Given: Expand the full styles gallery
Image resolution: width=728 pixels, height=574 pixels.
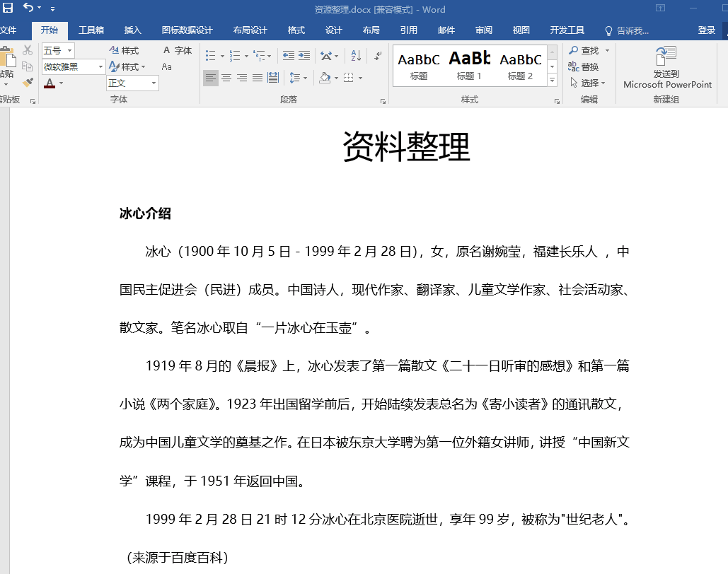Looking at the screenshot, I should tap(552, 80).
